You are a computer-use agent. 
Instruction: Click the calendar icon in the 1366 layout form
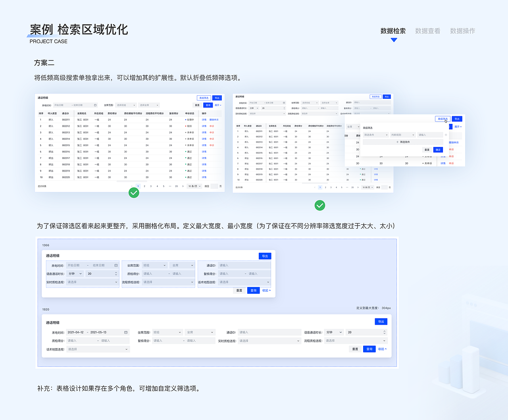[x=115, y=265]
